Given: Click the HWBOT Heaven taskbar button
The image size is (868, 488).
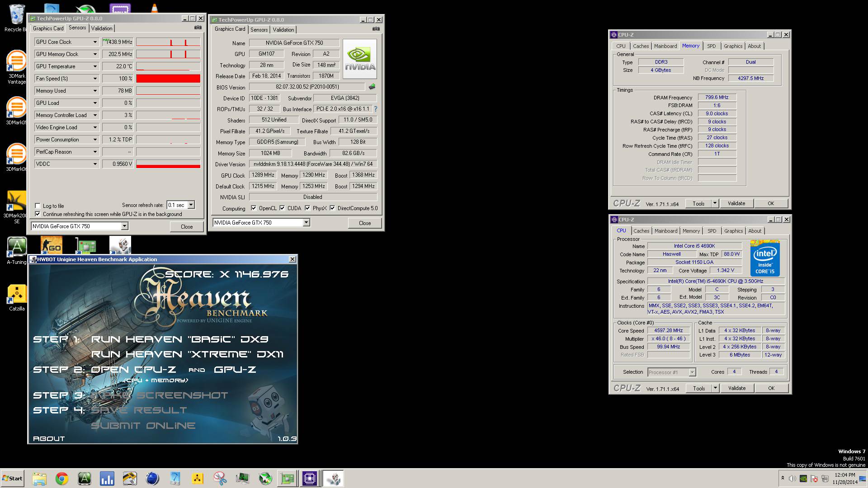Looking at the screenshot, I should click(333, 479).
